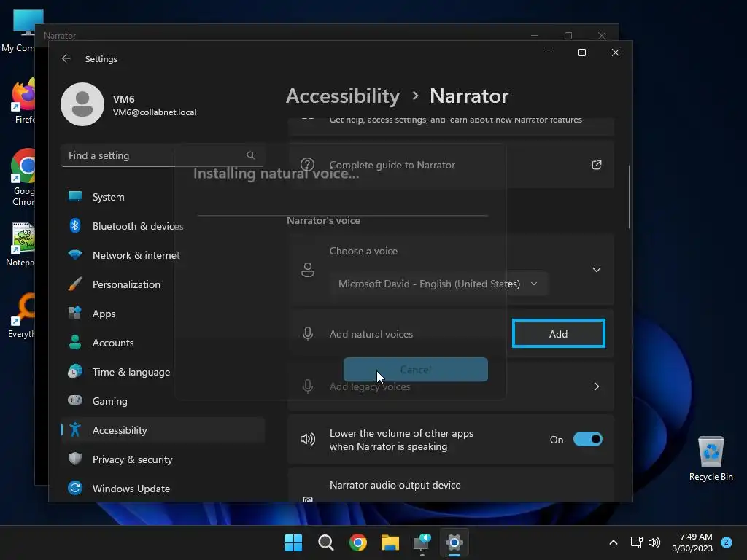The image size is (747, 560).
Task: Select the Notepad++ desktop shortcut
Action: click(x=19, y=245)
